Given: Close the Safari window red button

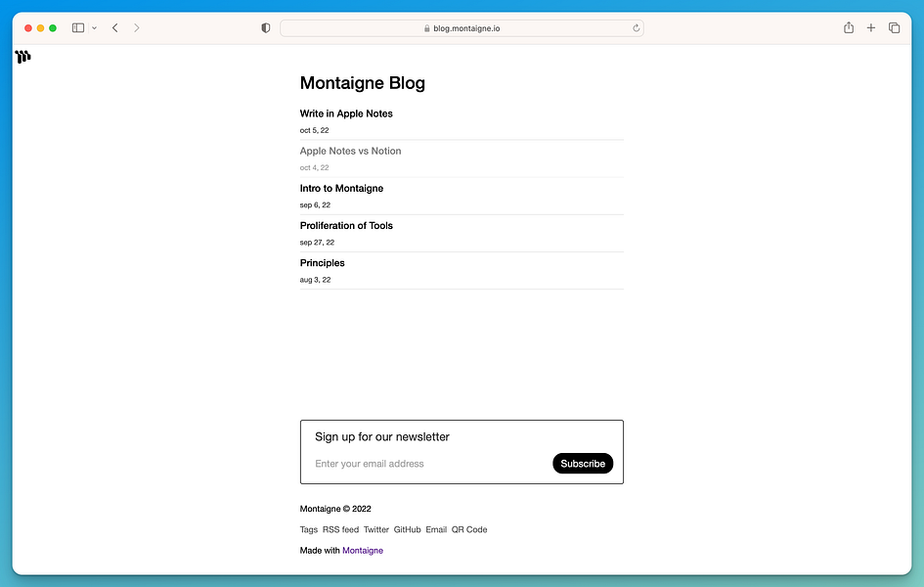Looking at the screenshot, I should 27,27.
